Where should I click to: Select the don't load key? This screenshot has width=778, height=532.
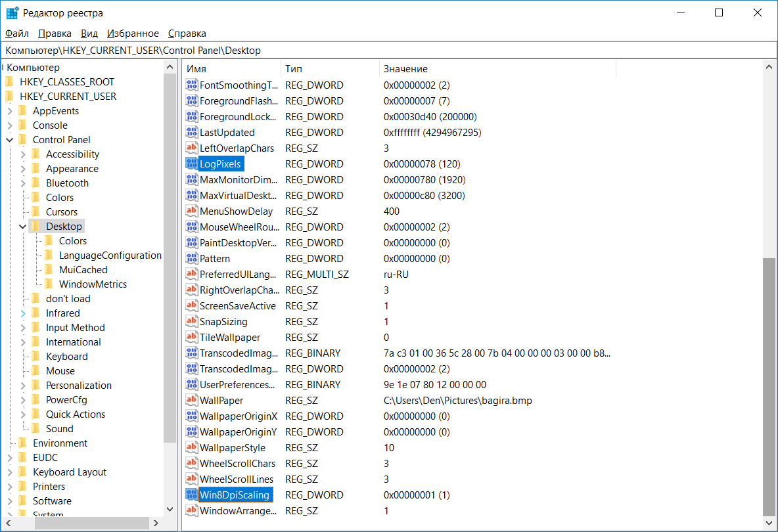68,298
